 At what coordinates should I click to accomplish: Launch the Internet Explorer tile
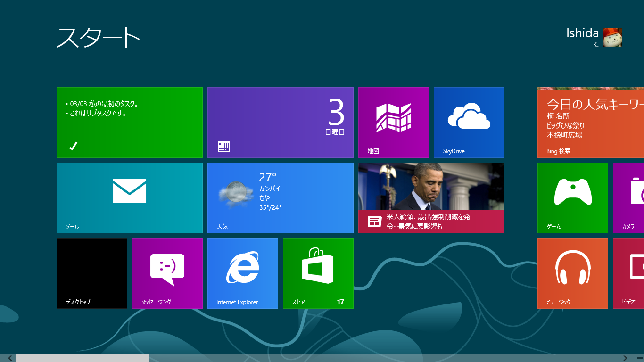pyautogui.click(x=243, y=273)
